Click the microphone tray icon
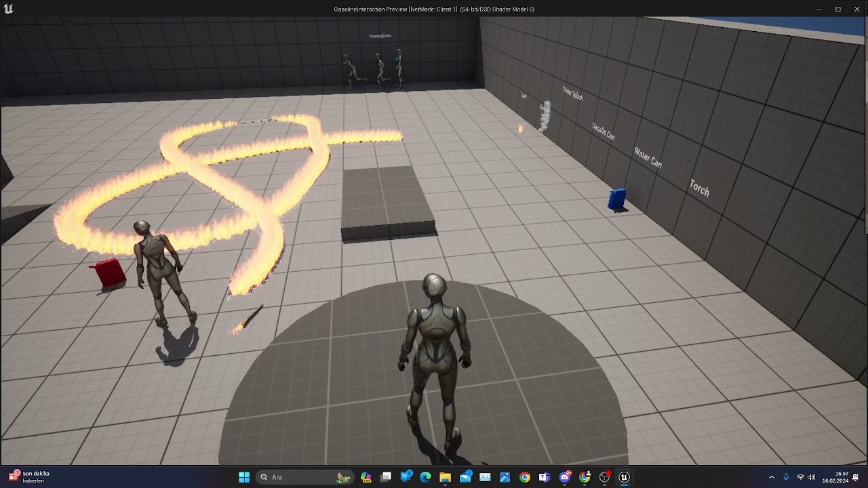868x488 pixels. click(x=786, y=477)
